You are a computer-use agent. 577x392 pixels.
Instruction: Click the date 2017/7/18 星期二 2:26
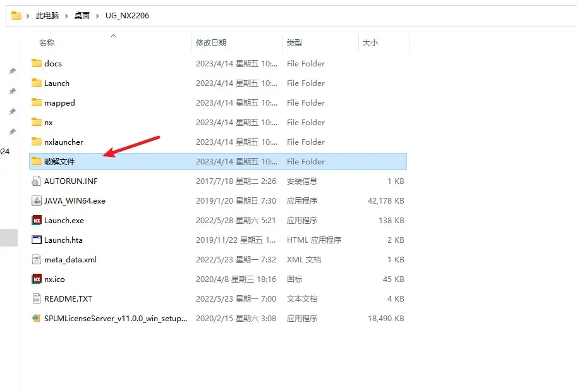[236, 181]
